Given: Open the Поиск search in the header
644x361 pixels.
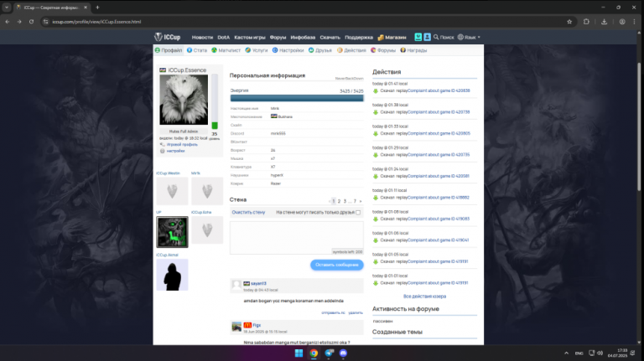Looking at the screenshot, I should click(444, 38).
